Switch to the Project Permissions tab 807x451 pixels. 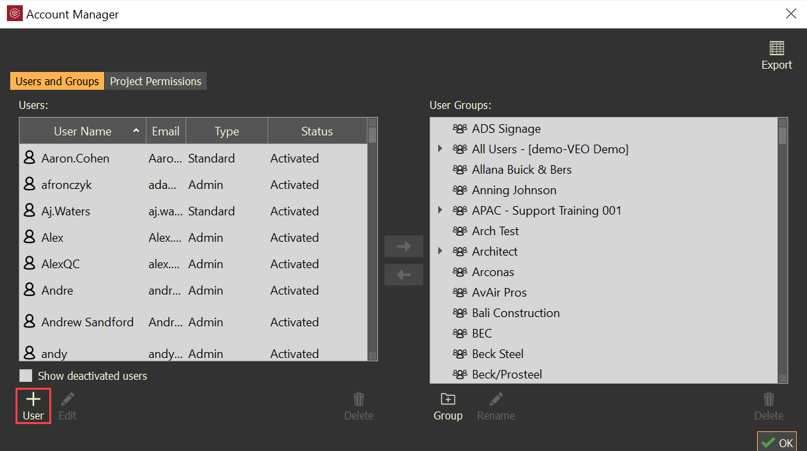155,81
